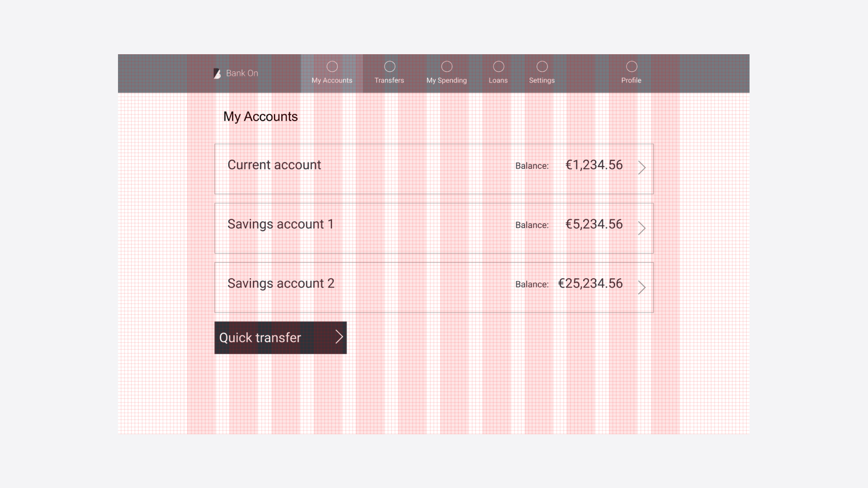The height and width of the screenshot is (488, 868).
Task: Click the circle icon above Transfers
Action: point(390,66)
